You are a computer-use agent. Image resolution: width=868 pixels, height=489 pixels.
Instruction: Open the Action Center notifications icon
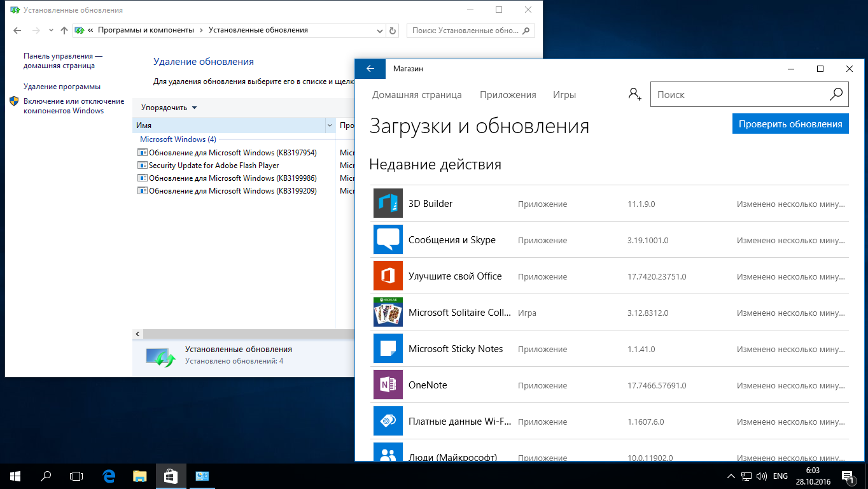pos(848,476)
